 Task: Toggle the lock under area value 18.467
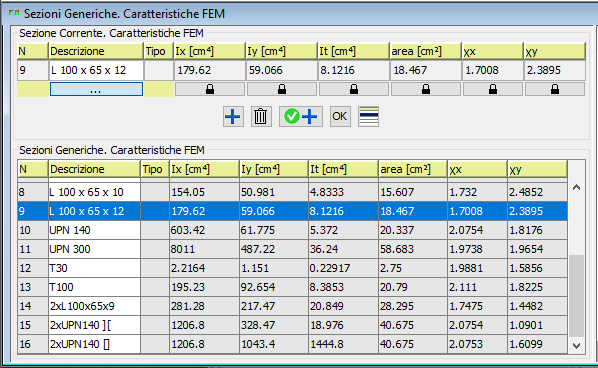pos(426,89)
